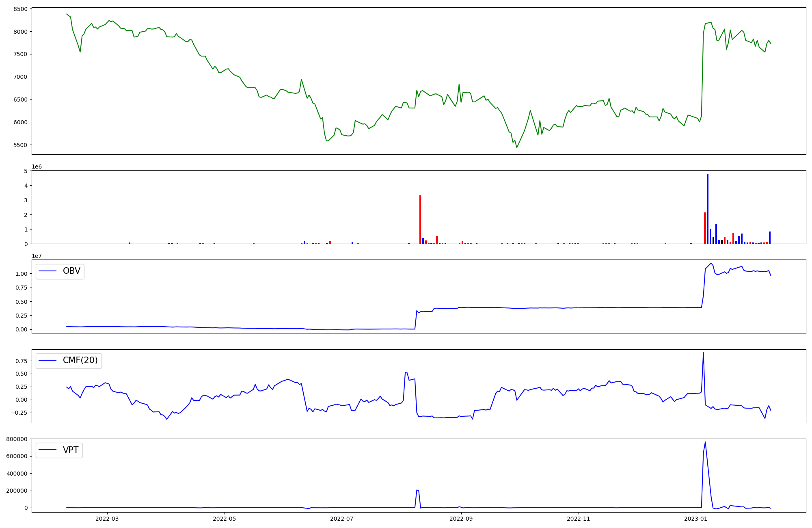Viewport: 812px width, 528px height.
Task: Click the 2022-05 date tick label
Action: 224,519
